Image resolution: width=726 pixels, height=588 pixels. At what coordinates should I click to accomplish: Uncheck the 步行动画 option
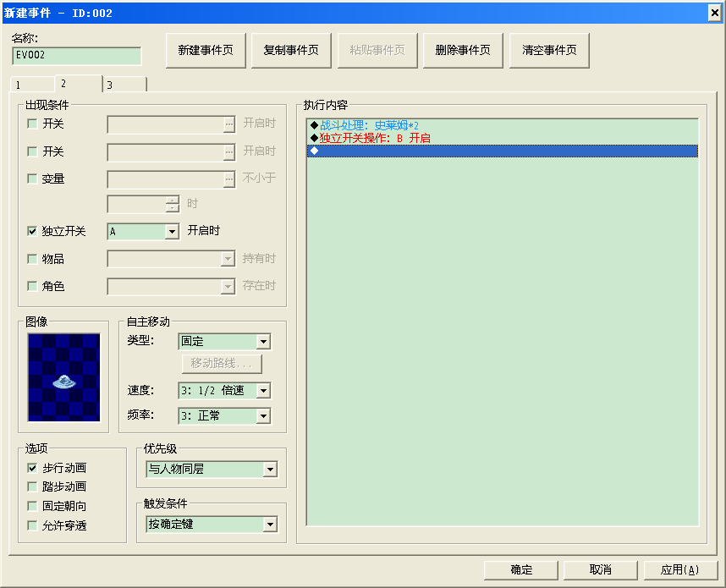click(32, 468)
